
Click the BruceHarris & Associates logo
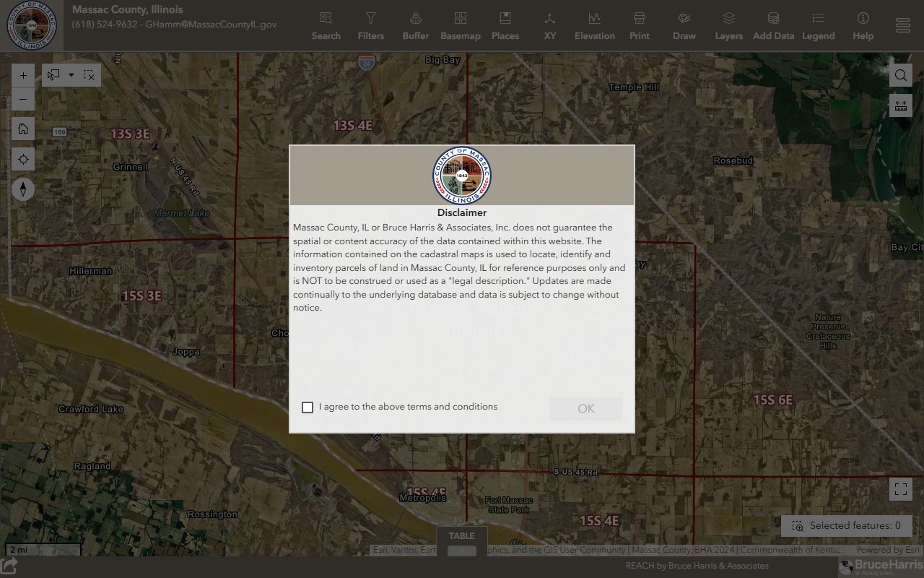coord(881,567)
